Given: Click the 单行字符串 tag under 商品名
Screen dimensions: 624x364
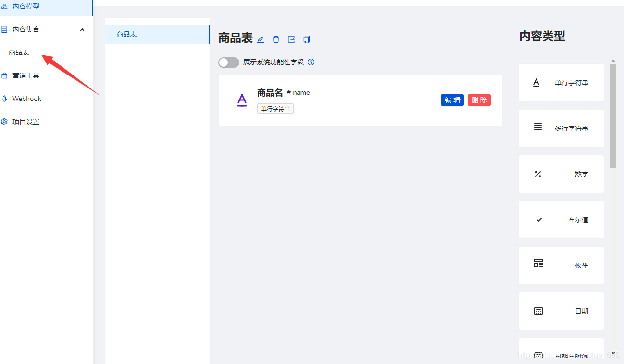Looking at the screenshot, I should 275,109.
